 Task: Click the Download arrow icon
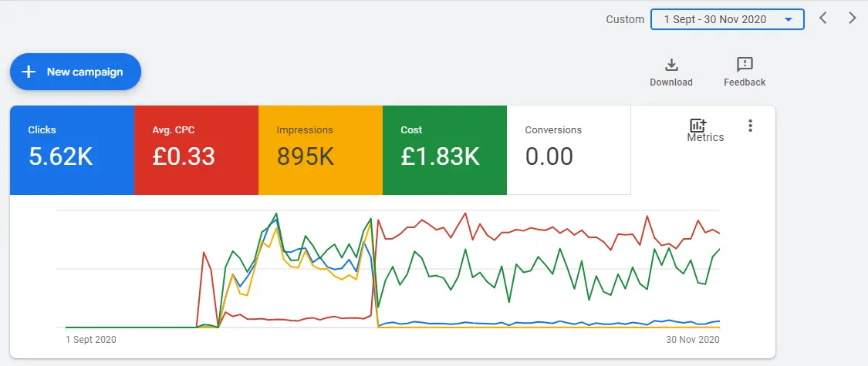point(671,65)
